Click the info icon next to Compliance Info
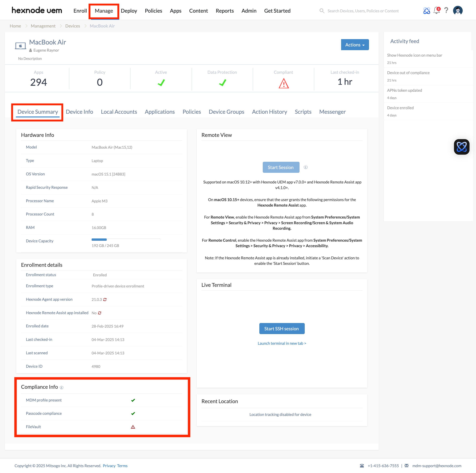 (62, 388)
